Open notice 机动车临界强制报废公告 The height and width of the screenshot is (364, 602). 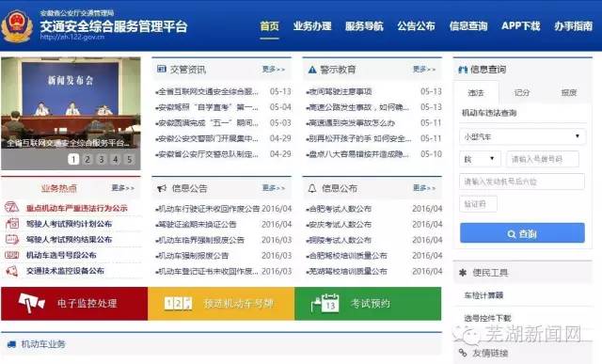click(200, 240)
